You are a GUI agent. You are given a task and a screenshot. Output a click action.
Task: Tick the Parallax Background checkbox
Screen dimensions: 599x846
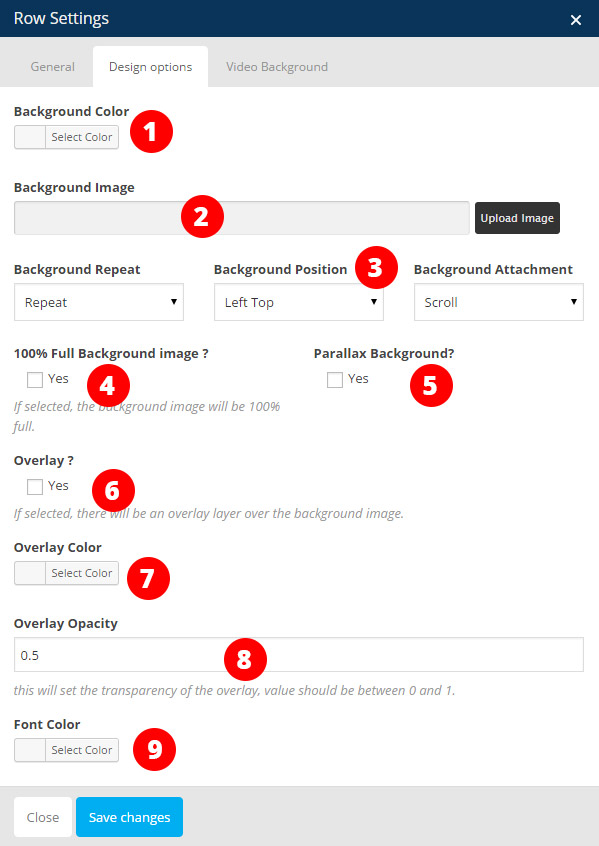335,380
